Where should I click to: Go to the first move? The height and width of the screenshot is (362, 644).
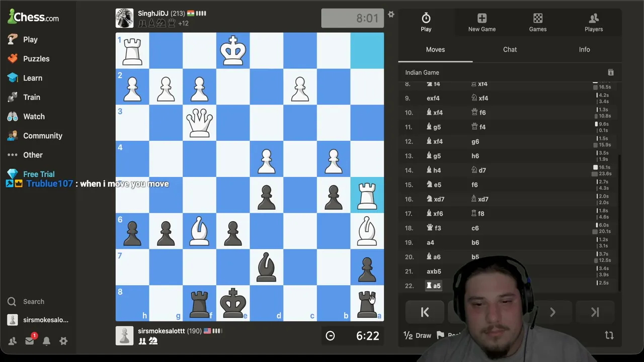(425, 312)
